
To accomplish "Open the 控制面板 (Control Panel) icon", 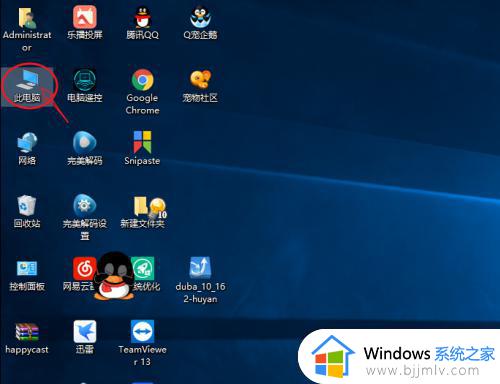I will click(x=27, y=269).
